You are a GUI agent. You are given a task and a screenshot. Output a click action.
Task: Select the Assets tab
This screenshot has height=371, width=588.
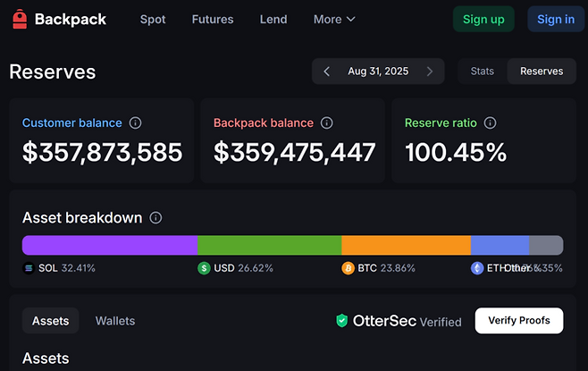point(51,321)
